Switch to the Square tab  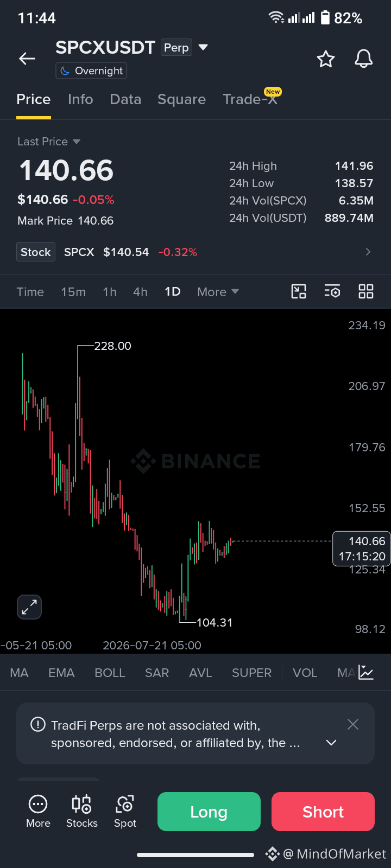coord(181,99)
